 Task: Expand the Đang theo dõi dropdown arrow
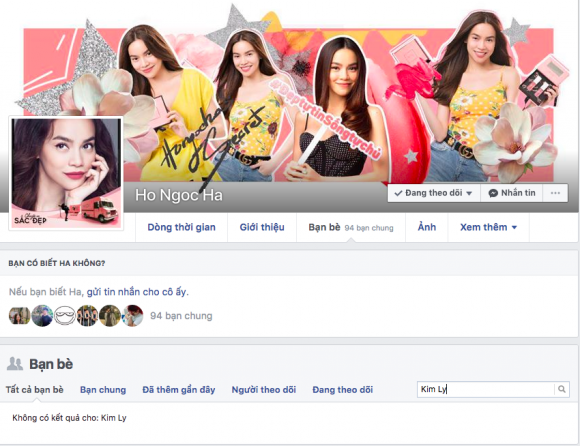(469, 193)
